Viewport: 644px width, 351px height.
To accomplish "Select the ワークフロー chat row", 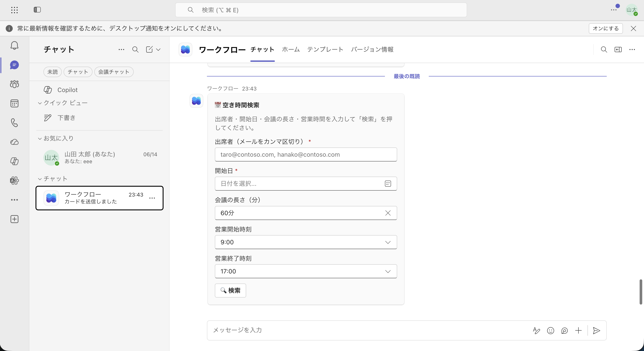I will [100, 198].
